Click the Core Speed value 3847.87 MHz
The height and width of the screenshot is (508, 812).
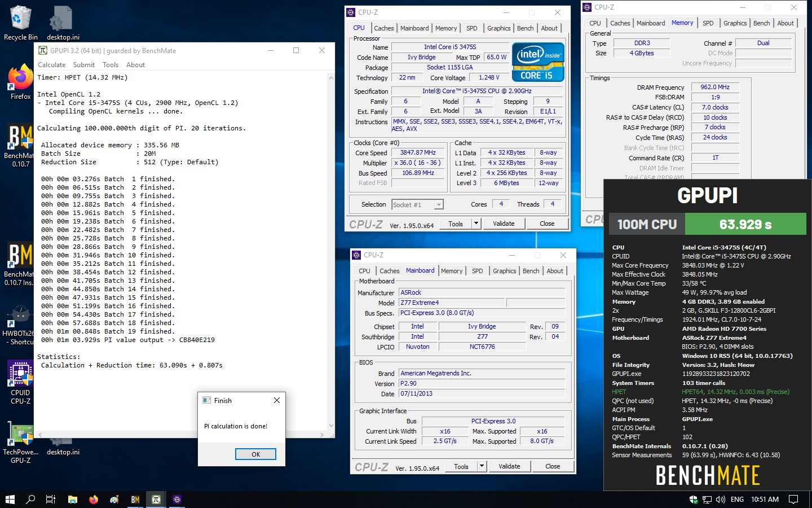point(418,152)
